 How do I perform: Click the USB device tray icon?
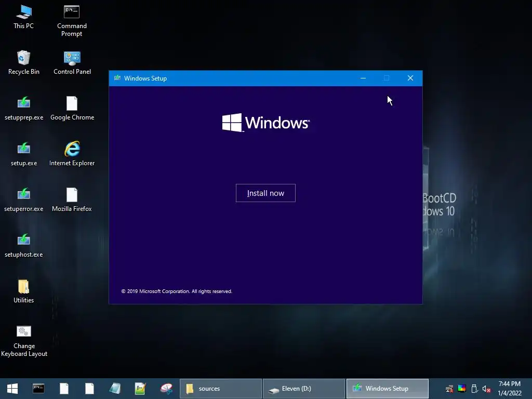[x=474, y=389]
